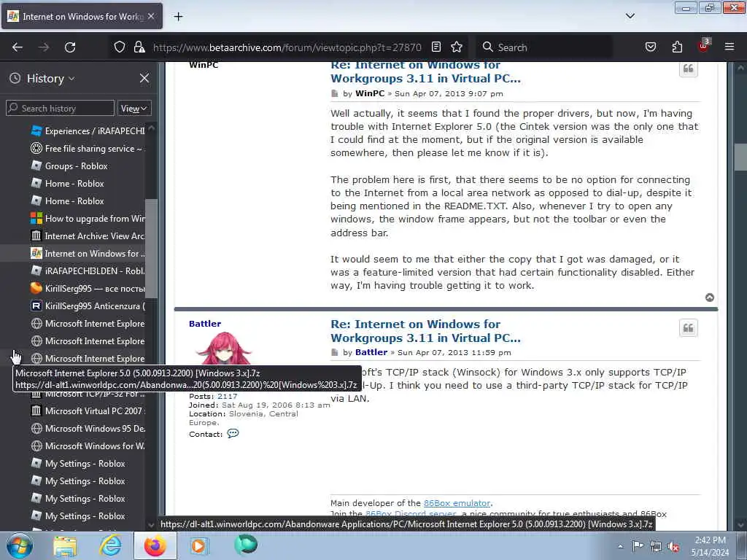Click the page vertical scrollbar thumb
The image size is (747, 560).
point(740,156)
